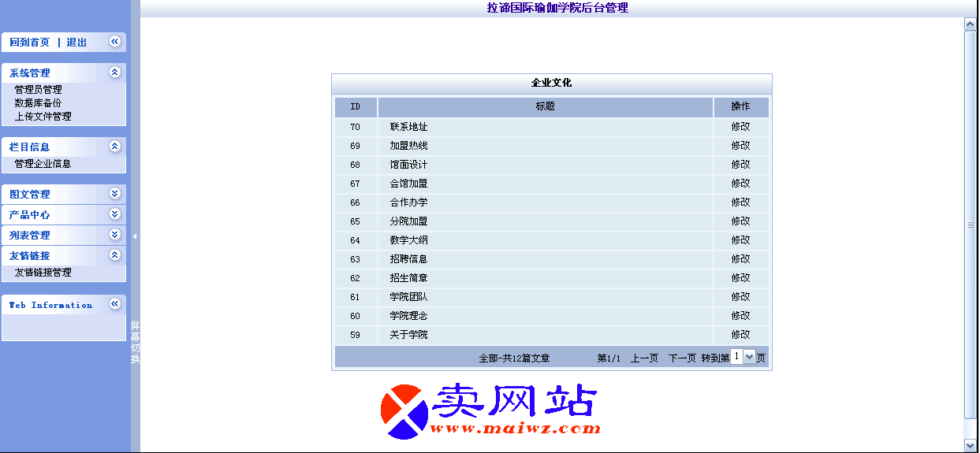The height and width of the screenshot is (453, 980).
Task: Open 管理员管理 menu item
Action: tap(38, 90)
